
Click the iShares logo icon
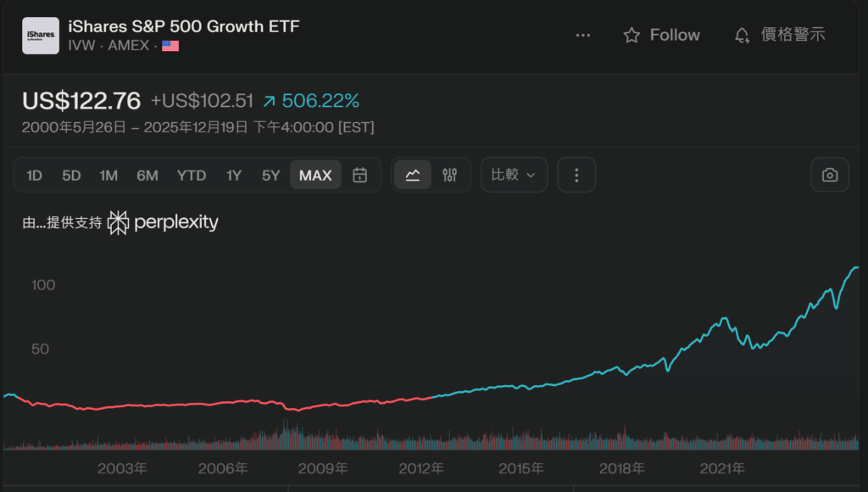point(41,36)
